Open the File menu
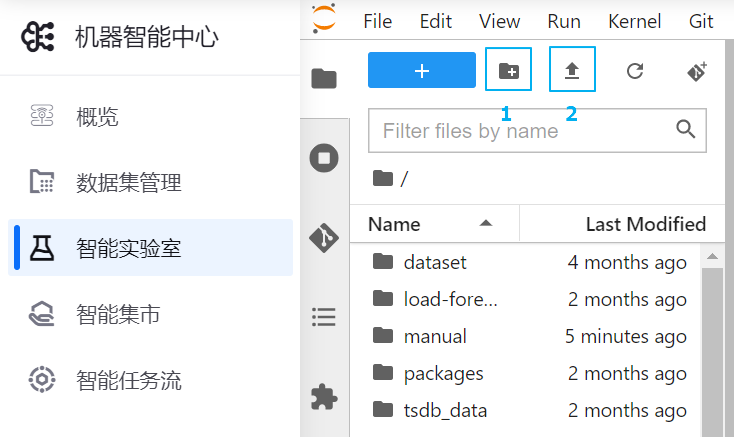Image resolution: width=734 pixels, height=437 pixels. [377, 21]
